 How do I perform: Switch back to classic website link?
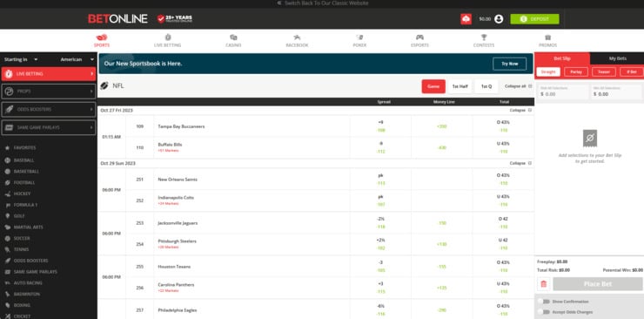(322, 3)
